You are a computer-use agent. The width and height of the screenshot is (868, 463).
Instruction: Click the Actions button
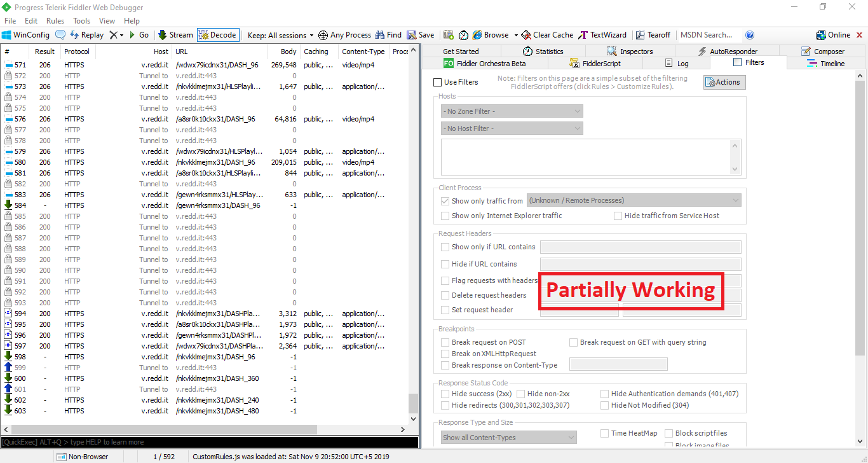(724, 82)
